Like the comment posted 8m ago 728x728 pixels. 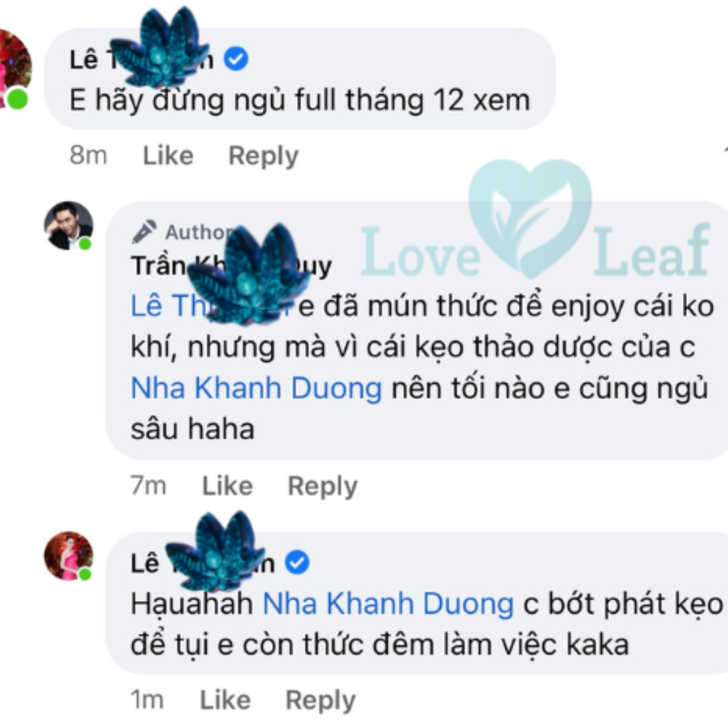click(168, 155)
